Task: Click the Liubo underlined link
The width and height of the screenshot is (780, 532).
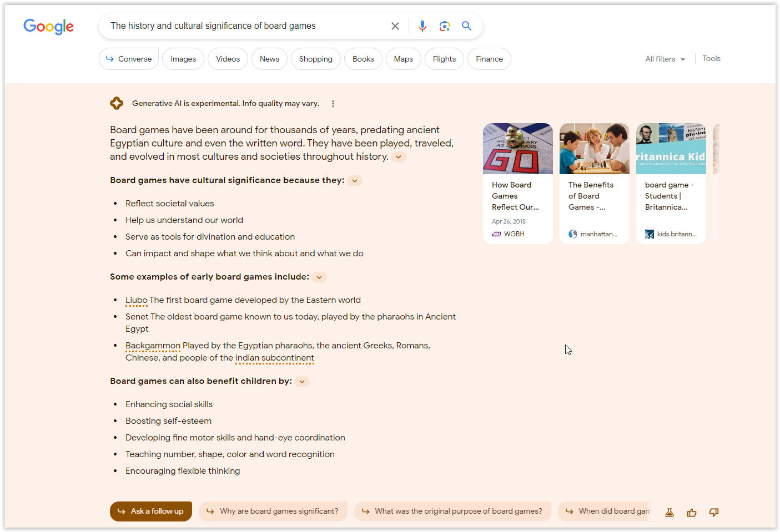Action: [x=136, y=300]
